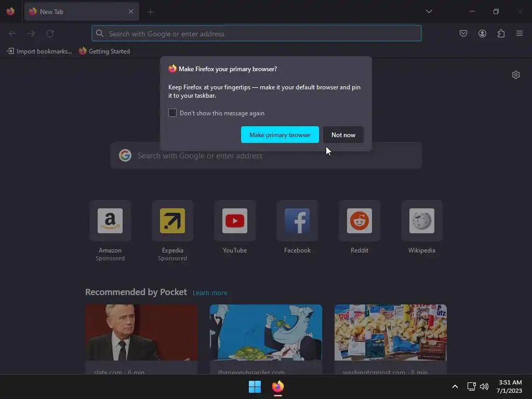Open new tab personalize gear icon
Viewport: 532px width, 399px height.
[x=516, y=75]
